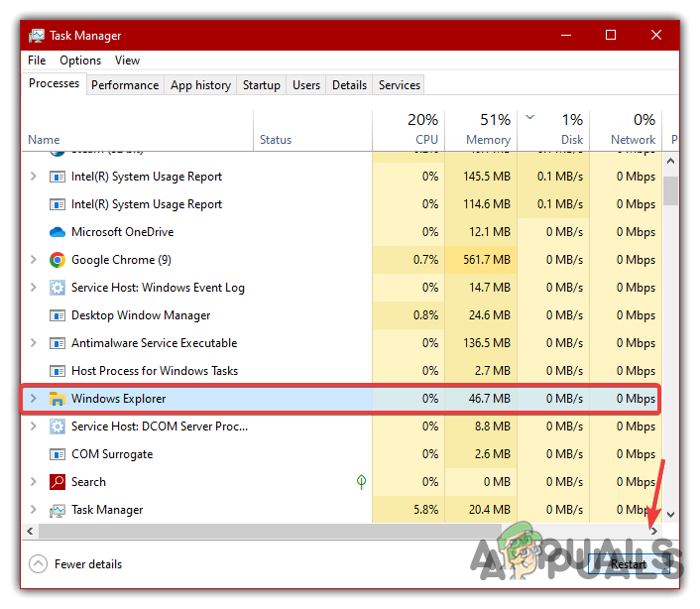Open the Options menu
Screen dimensions: 700x609
pos(80,61)
